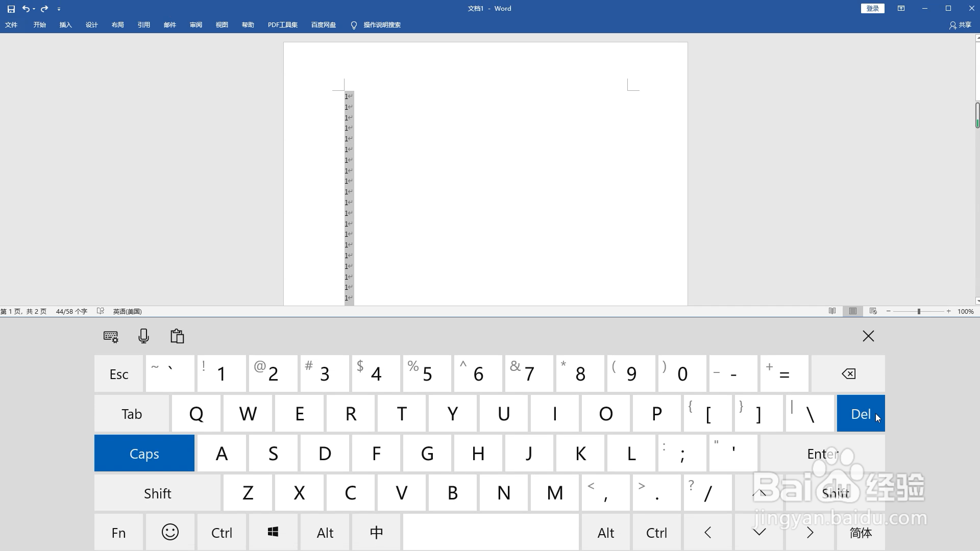
Task: Open the 插入 ribbon tab
Action: 65,25
